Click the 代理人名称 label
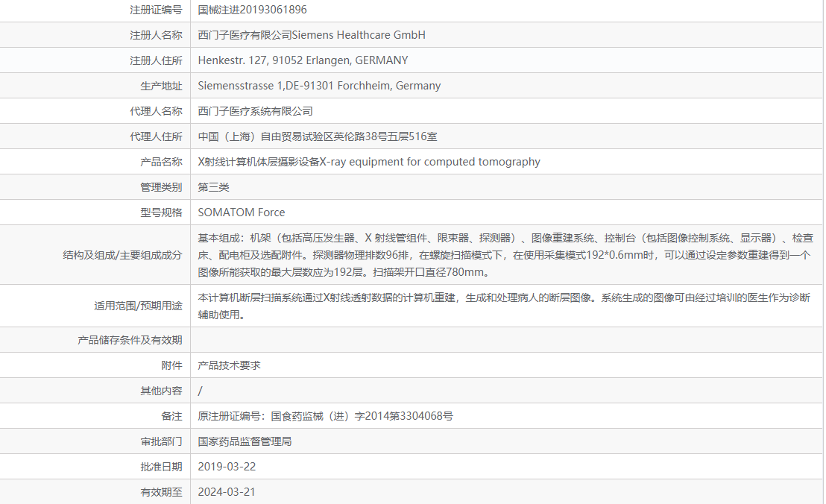The width and height of the screenshot is (826, 504). (x=156, y=111)
